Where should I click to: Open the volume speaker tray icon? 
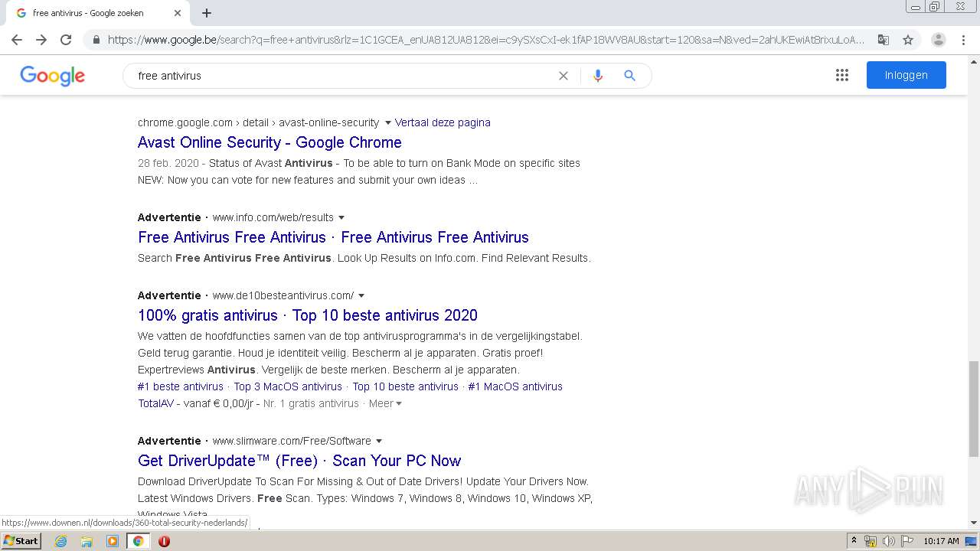[888, 541]
